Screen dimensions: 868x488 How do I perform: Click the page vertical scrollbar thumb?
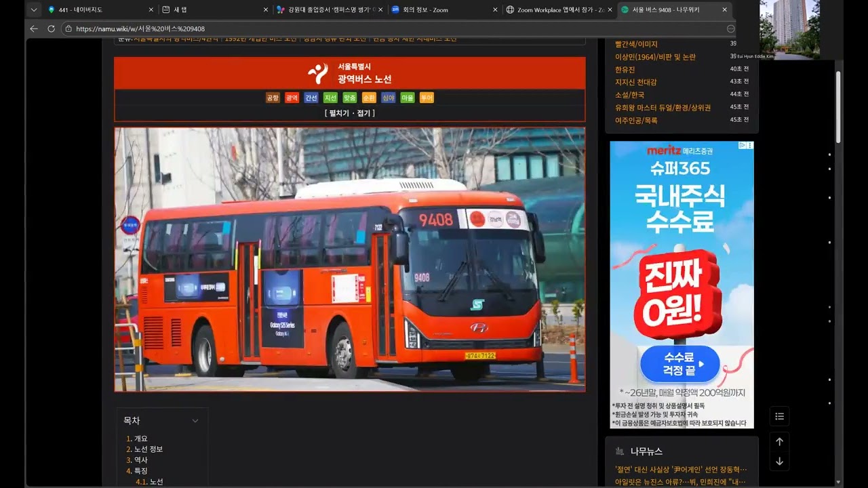coord(839,107)
